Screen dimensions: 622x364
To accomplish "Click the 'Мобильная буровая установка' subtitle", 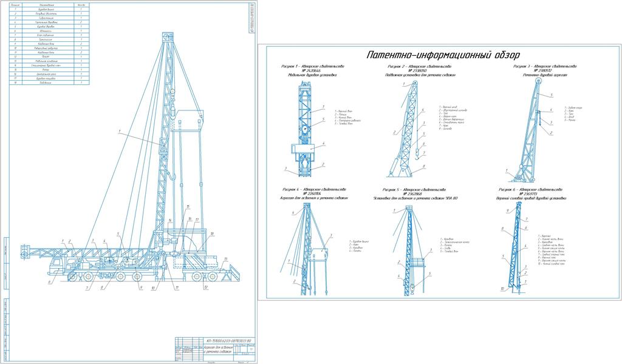I will (313, 75).
